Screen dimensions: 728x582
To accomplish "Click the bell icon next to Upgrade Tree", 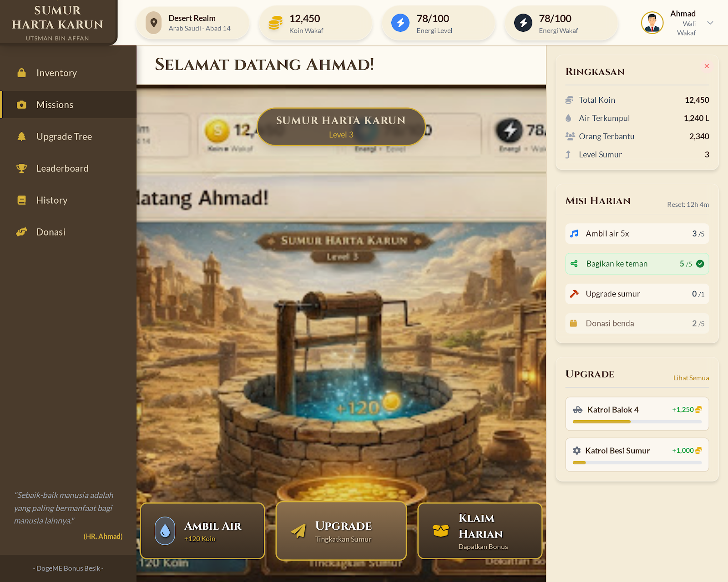I will click(x=21, y=136).
